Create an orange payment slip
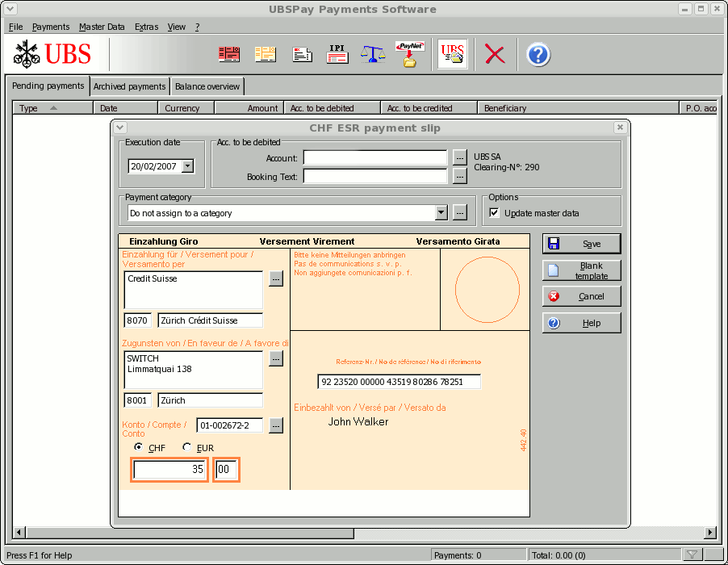The width and height of the screenshot is (728, 565). point(266,53)
